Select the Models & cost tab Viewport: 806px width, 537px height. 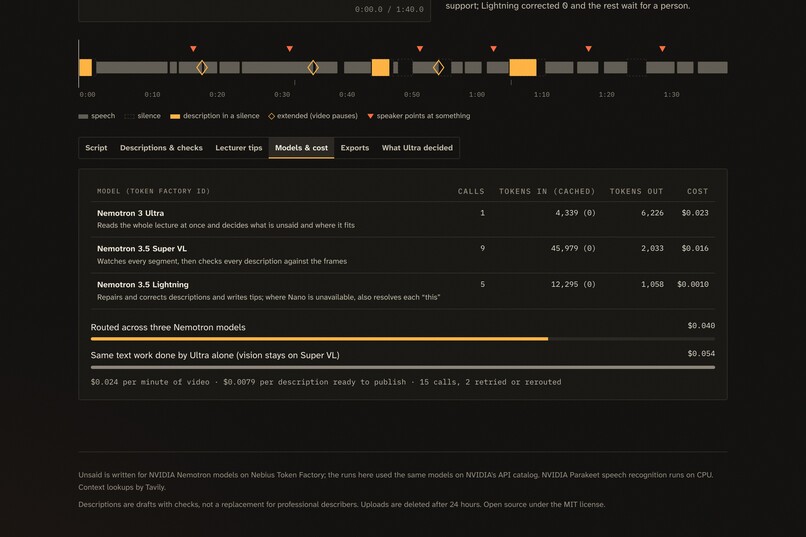(301, 148)
